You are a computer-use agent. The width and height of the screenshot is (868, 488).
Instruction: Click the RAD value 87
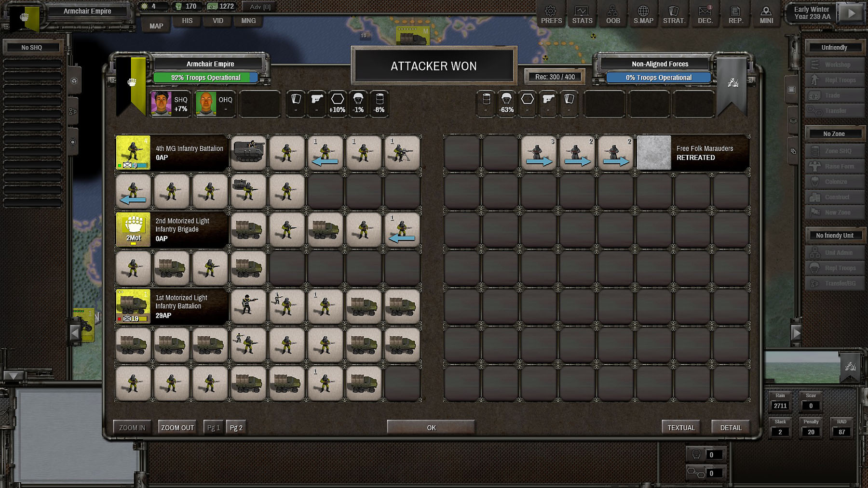click(841, 432)
